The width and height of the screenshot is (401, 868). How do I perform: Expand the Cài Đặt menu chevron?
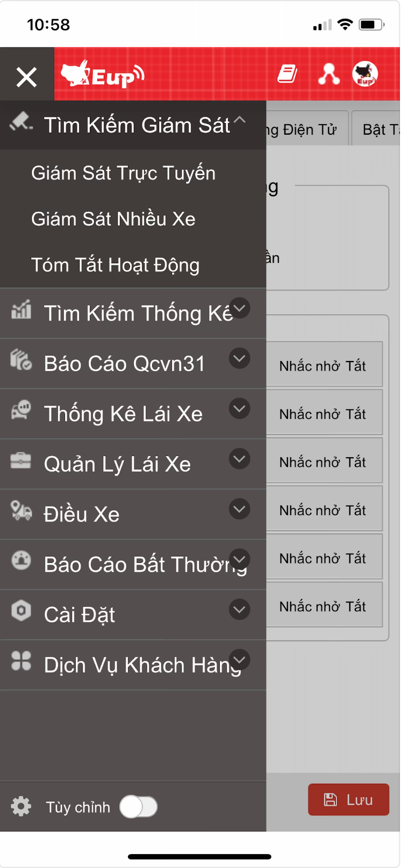240,610
